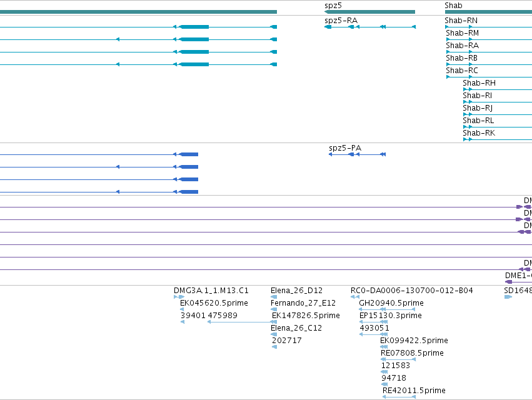The image size is (532, 400).
Task: Select the 202717 EST label
Action: [287, 341]
